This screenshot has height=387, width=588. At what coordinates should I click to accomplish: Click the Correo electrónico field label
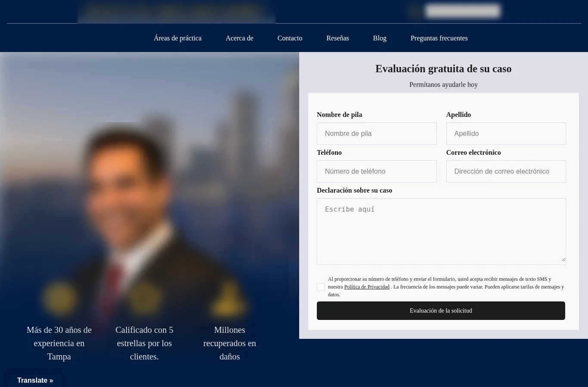tap(473, 153)
